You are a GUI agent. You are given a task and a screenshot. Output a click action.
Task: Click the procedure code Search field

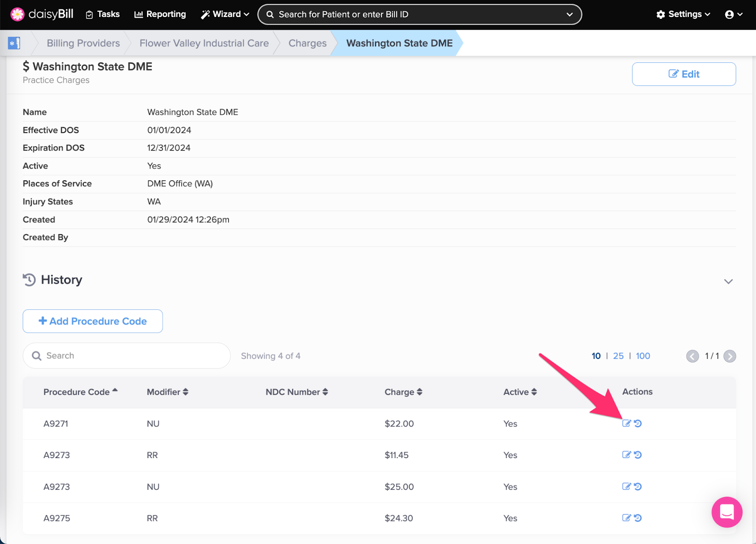pos(127,356)
